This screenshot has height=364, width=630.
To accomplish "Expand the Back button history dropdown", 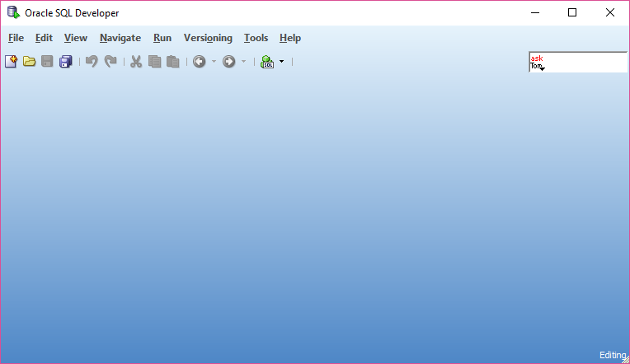I will (x=214, y=62).
